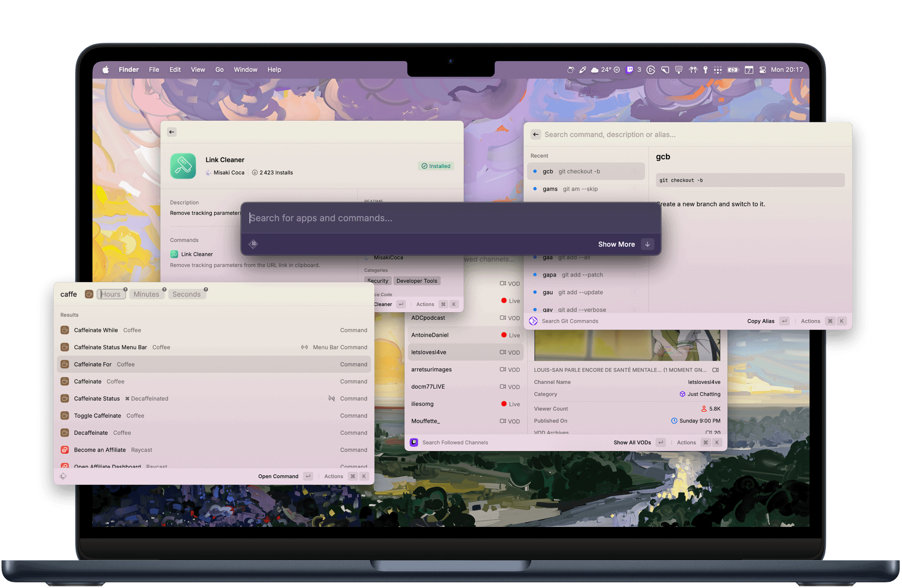Viewport: 902px width, 588px height.
Task: Open the battery status icon in menu bar
Action: (733, 70)
